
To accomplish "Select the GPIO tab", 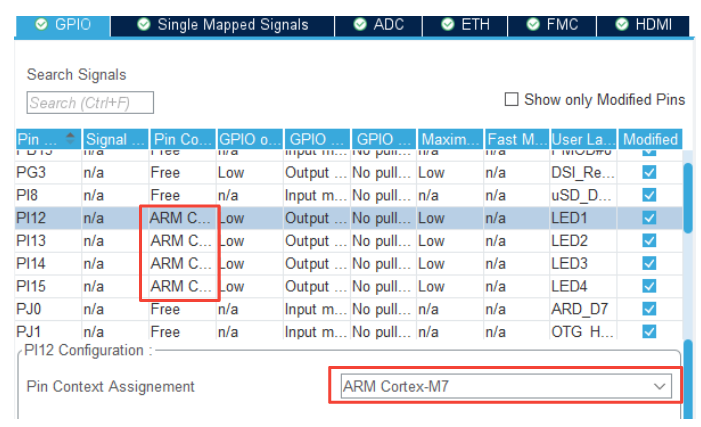I will pyautogui.click(x=62, y=24).
